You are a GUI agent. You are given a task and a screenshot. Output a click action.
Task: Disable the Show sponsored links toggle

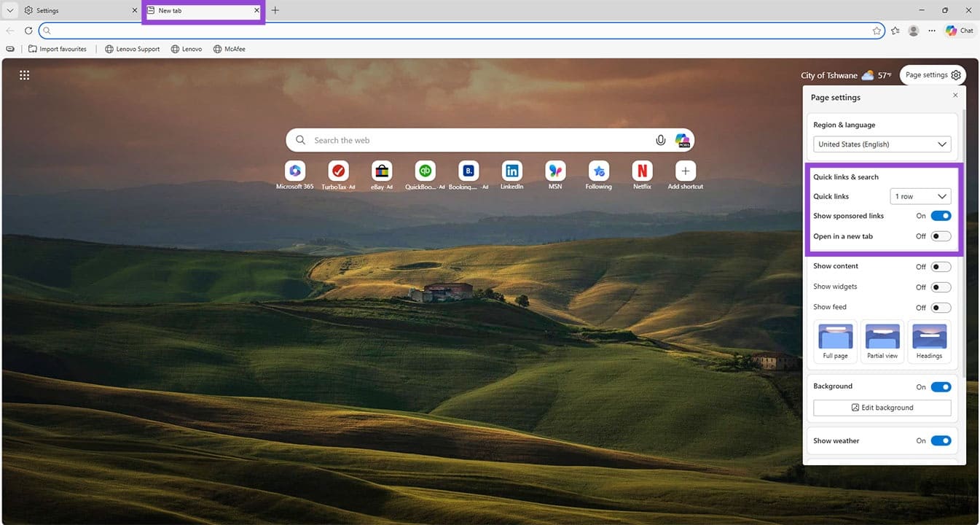(x=941, y=215)
